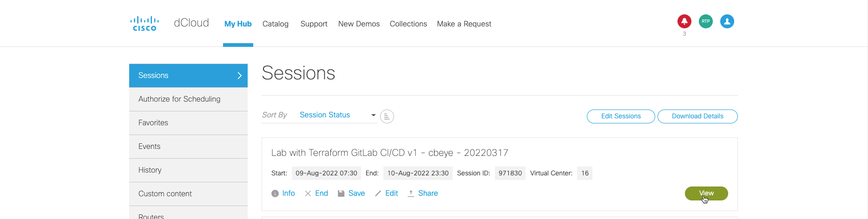Click the green RTP data center icon
This screenshot has width=868, height=219.
click(706, 21)
